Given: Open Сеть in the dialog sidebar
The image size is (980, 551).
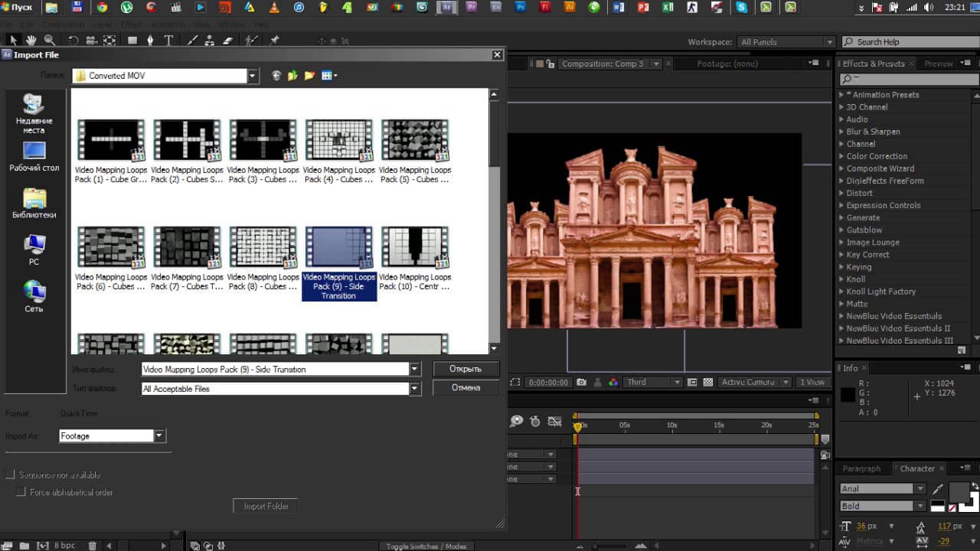Looking at the screenshot, I should pyautogui.click(x=34, y=298).
